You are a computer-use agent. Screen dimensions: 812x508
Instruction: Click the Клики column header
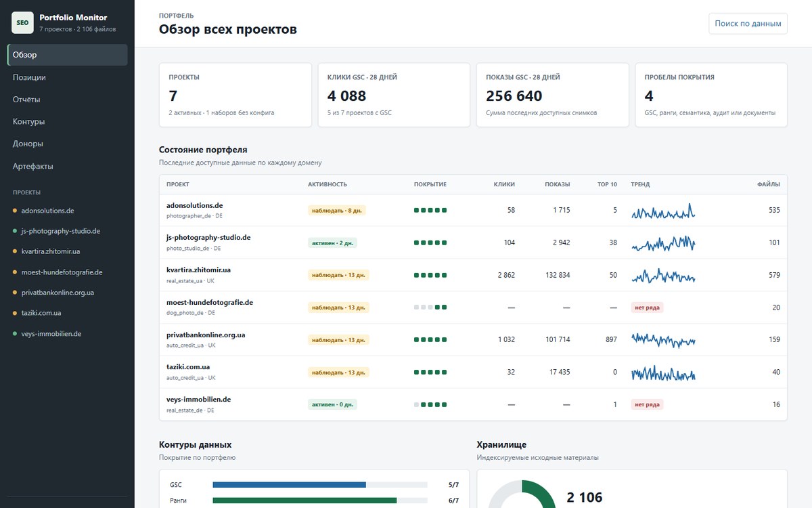[504, 184]
